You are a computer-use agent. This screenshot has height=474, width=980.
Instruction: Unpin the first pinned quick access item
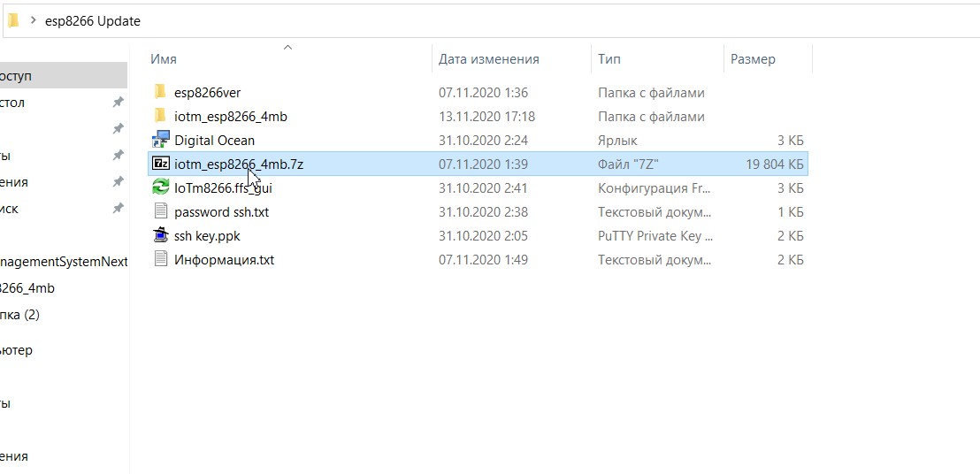pos(118,103)
